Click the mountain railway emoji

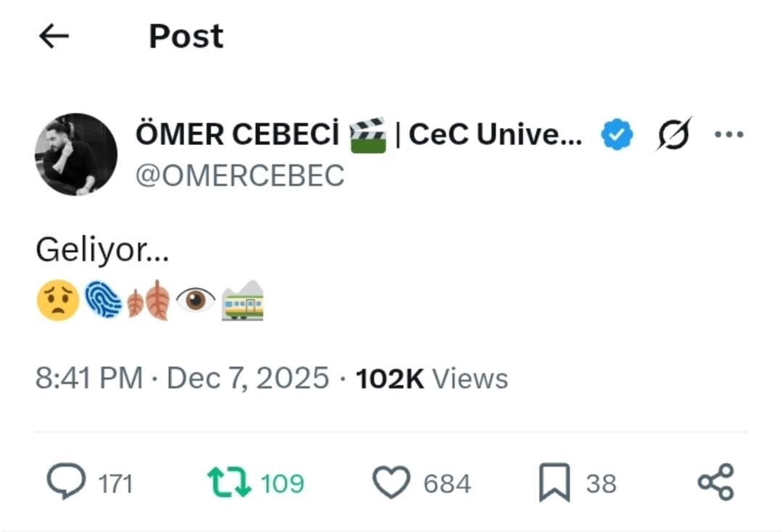point(242,300)
